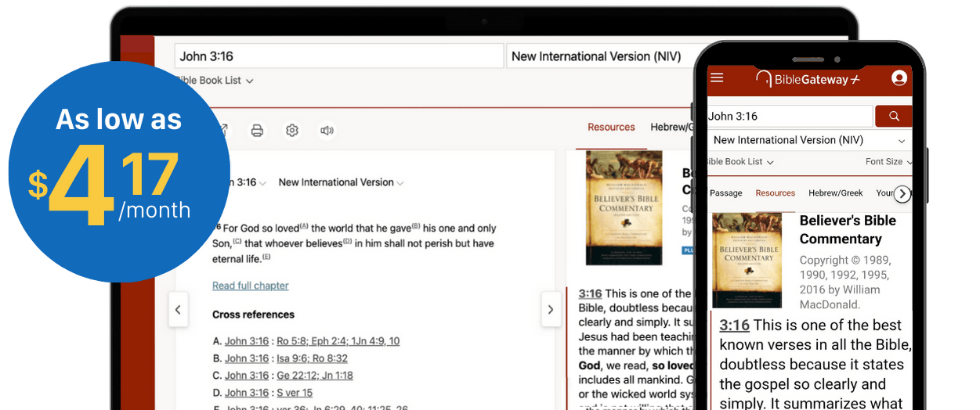Image resolution: width=980 pixels, height=410 pixels.
Task: Click John 3:16 link in row A
Action: tap(247, 341)
